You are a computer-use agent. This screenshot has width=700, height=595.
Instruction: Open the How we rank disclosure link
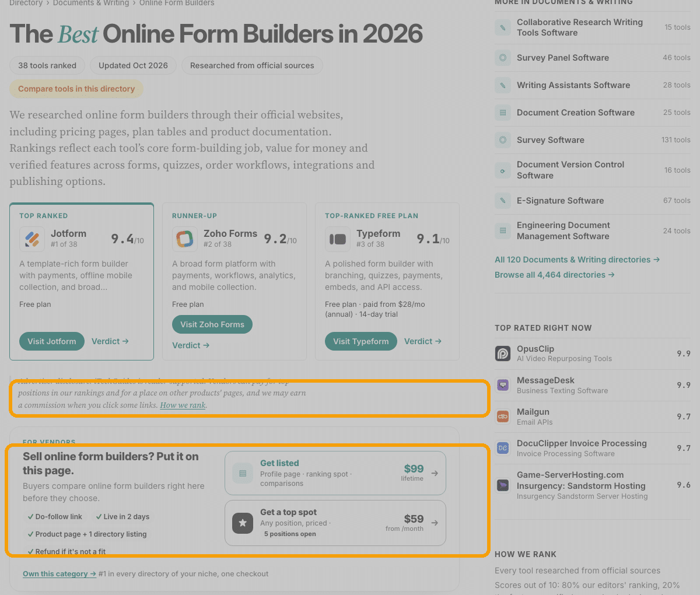(183, 405)
